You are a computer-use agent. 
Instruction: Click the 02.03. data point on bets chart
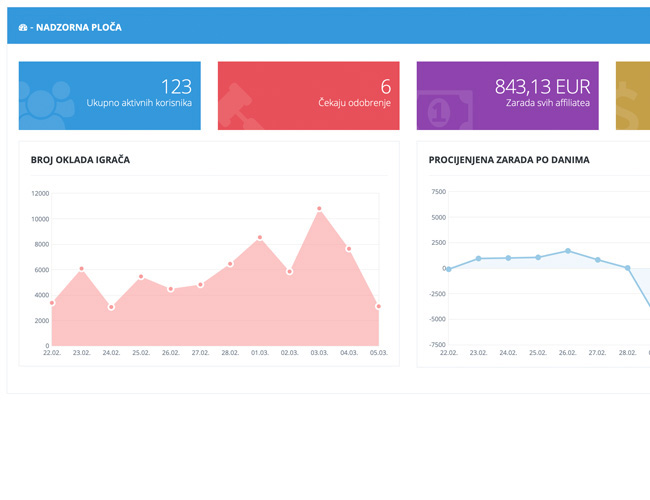pos(290,272)
